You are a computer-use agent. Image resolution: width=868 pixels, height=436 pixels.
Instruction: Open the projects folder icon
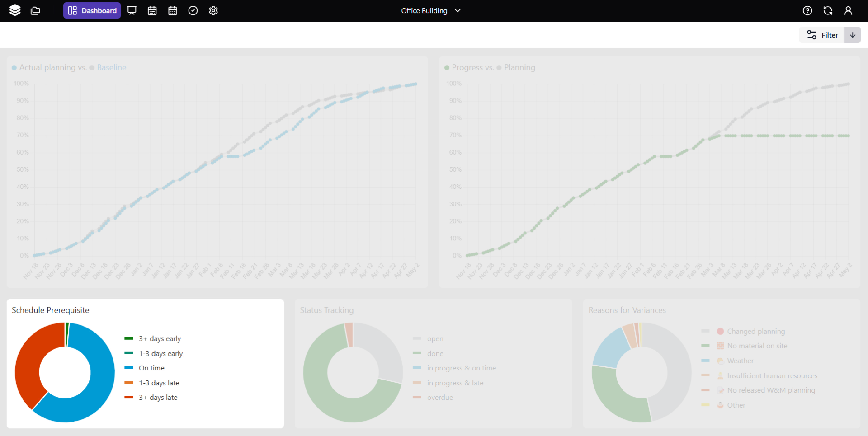[35, 10]
